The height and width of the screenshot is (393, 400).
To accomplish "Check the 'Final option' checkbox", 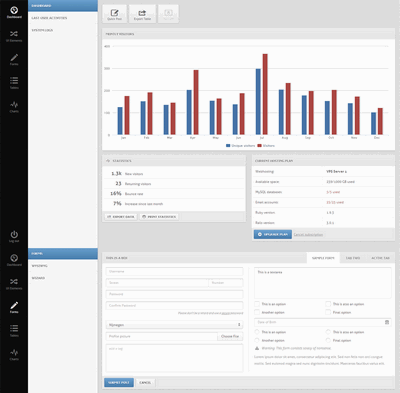I will (x=328, y=312).
